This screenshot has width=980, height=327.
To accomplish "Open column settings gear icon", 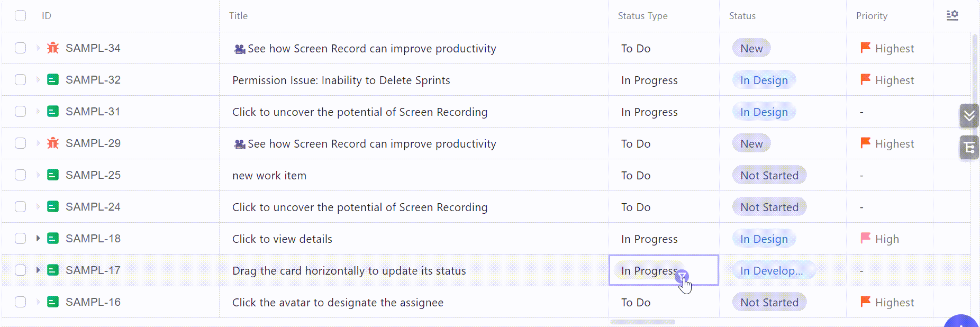I will 952,15.
